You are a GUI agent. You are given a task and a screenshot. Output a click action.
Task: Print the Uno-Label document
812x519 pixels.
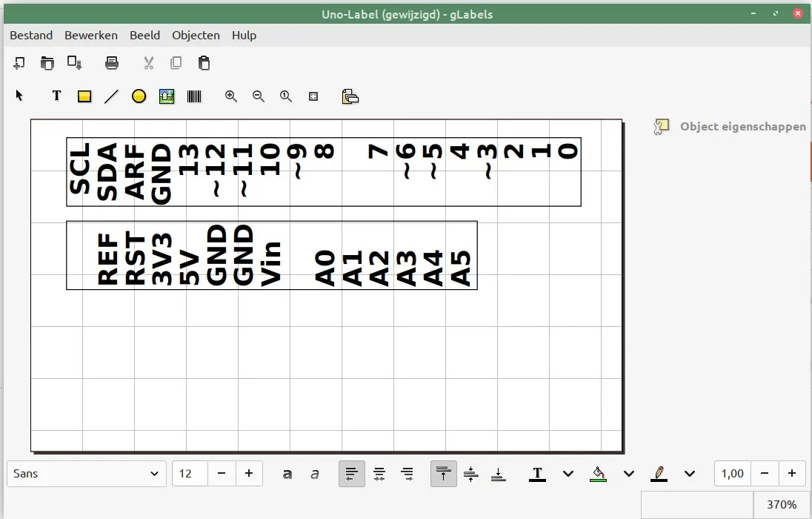[112, 63]
